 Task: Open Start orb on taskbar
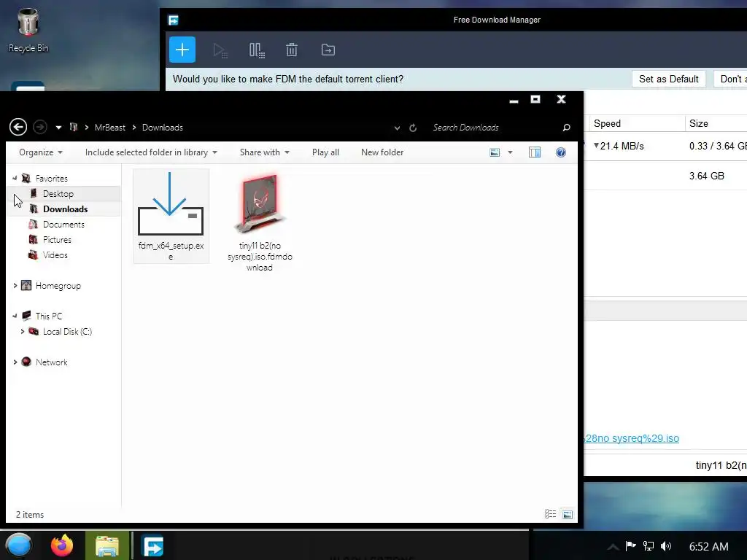pyautogui.click(x=19, y=545)
